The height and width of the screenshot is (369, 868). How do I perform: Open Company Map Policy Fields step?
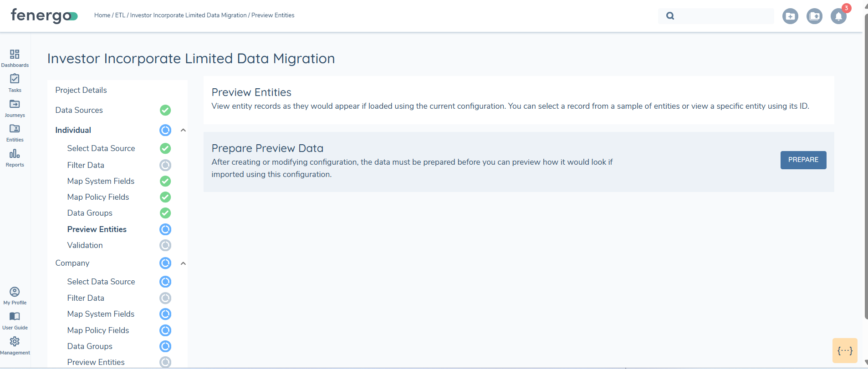tap(98, 330)
